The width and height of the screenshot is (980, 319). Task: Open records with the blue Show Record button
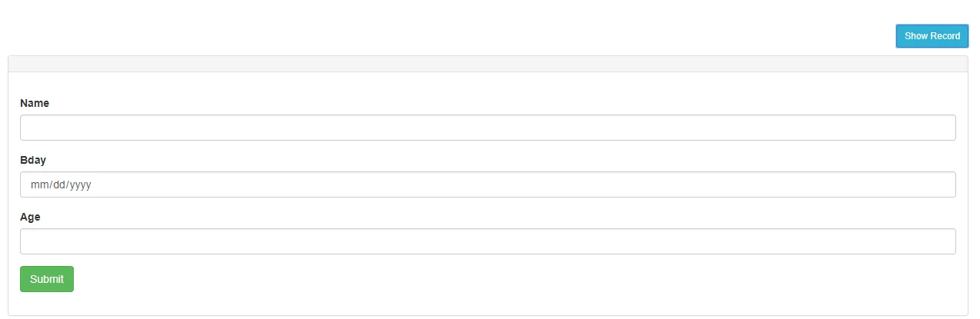tap(932, 36)
